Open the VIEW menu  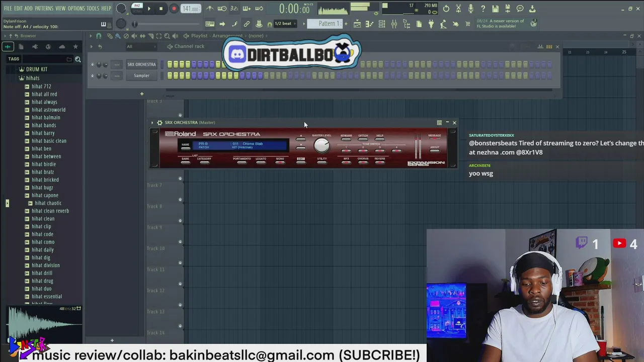(x=60, y=9)
